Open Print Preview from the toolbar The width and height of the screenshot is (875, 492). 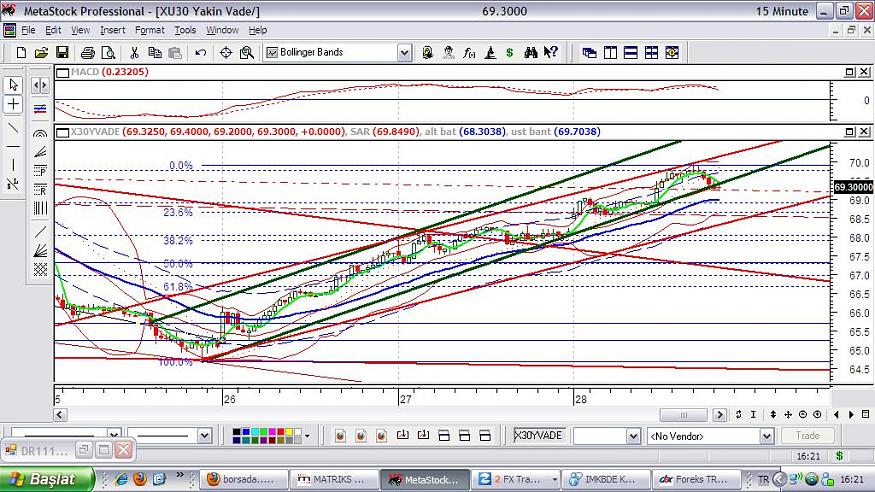tap(108, 52)
